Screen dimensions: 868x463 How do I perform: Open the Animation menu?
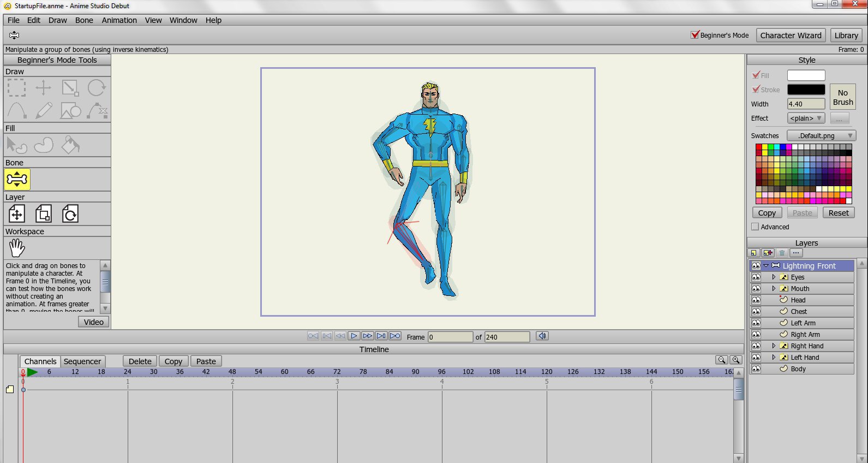coord(119,20)
